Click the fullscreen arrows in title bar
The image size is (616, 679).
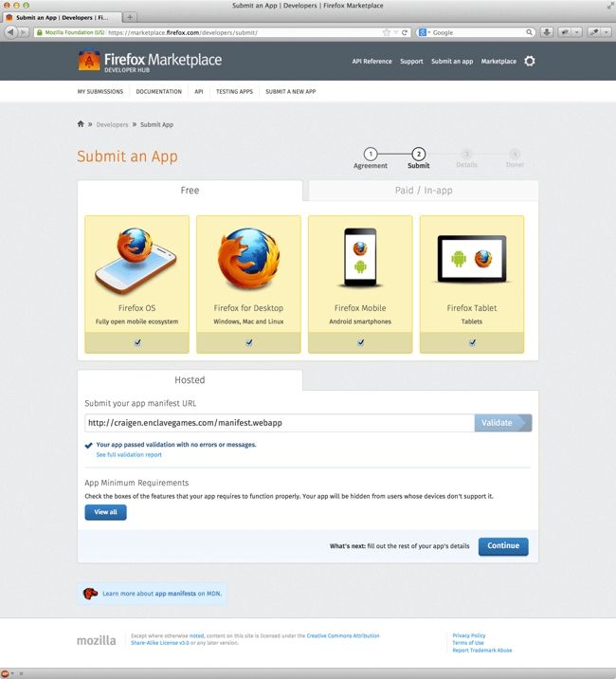click(611, 5)
